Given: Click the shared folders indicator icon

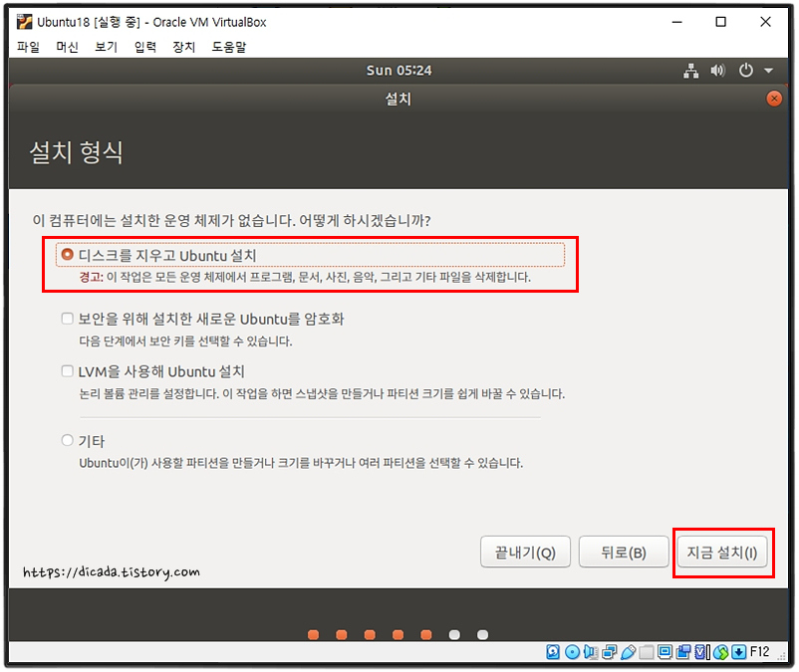Looking at the screenshot, I should pyautogui.click(x=647, y=652).
